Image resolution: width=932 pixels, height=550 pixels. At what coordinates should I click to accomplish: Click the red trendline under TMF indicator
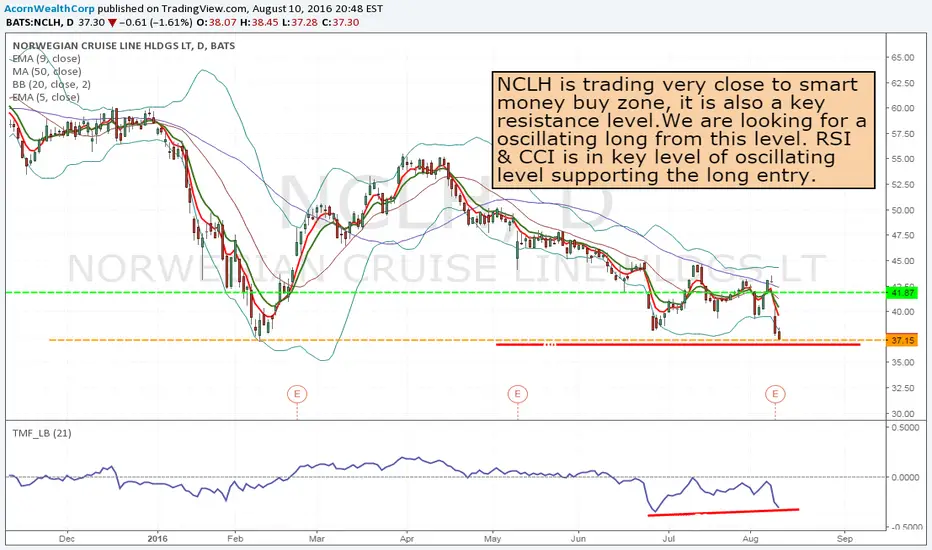tap(723, 512)
